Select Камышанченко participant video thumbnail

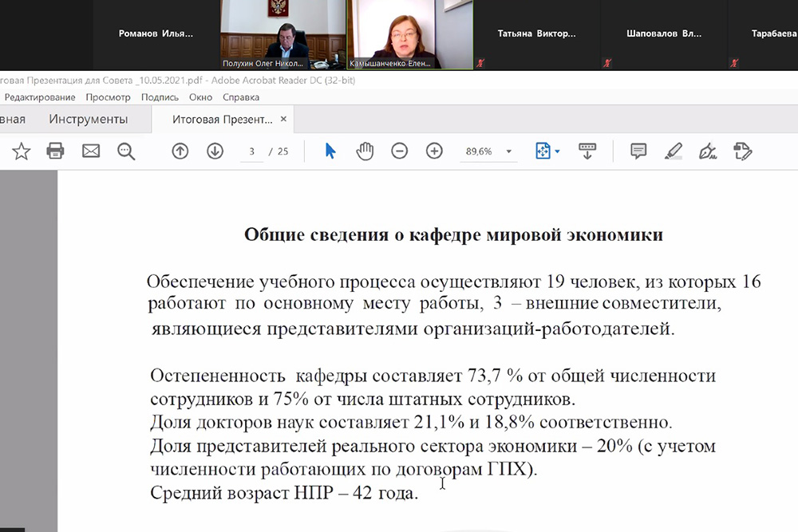click(x=409, y=33)
